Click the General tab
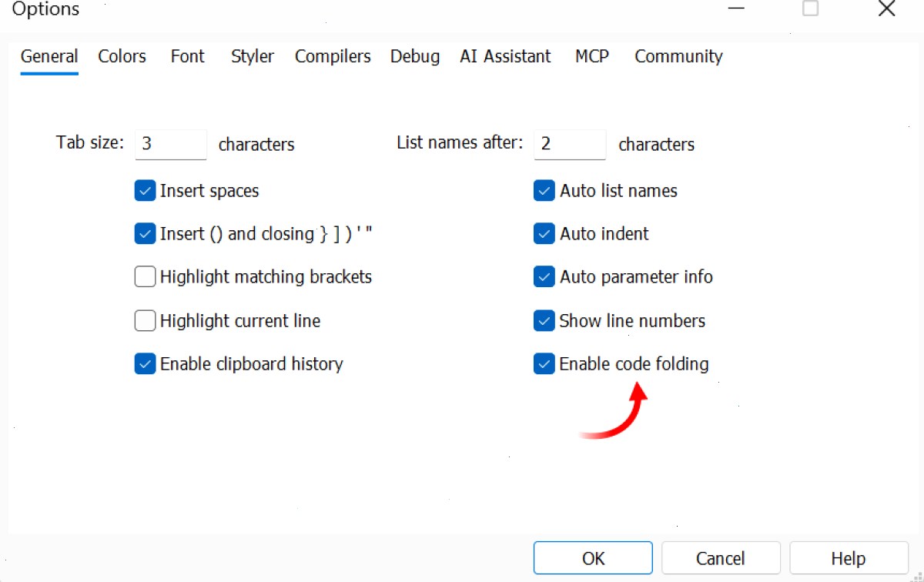This screenshot has height=582, width=924. tap(49, 56)
